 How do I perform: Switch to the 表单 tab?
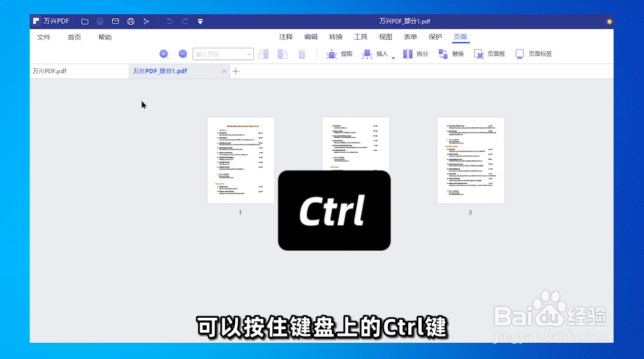pos(410,37)
